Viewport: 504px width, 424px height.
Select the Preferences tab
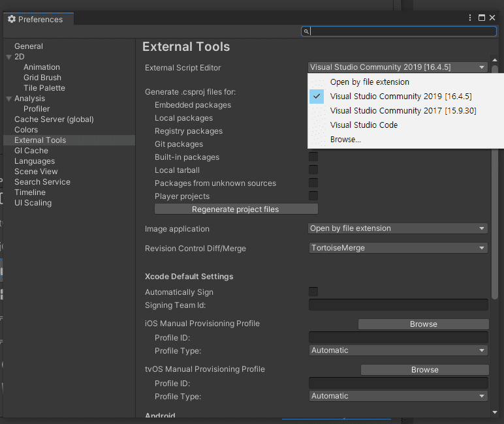point(39,20)
